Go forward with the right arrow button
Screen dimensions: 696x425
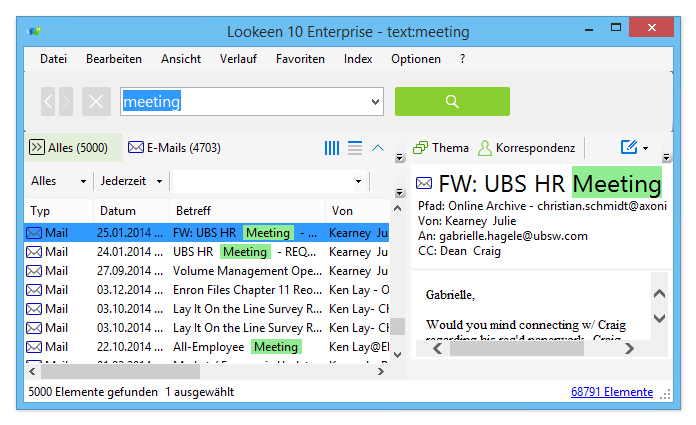(x=66, y=102)
